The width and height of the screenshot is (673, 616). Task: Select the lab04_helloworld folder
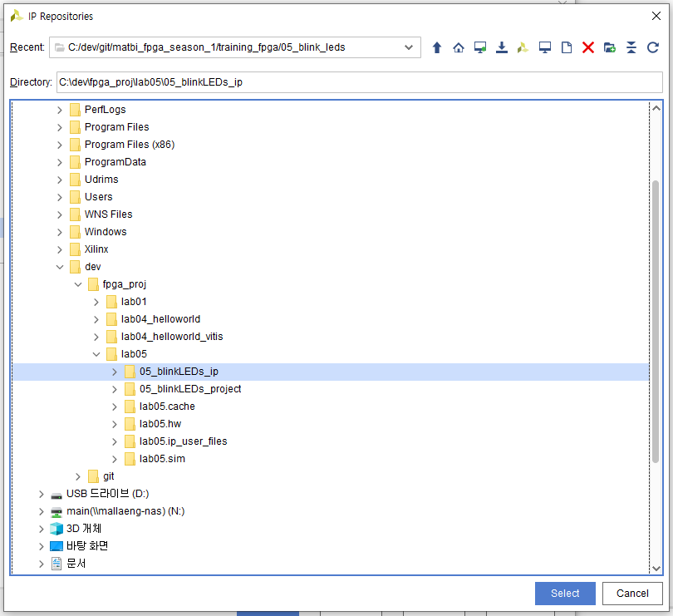pos(160,319)
